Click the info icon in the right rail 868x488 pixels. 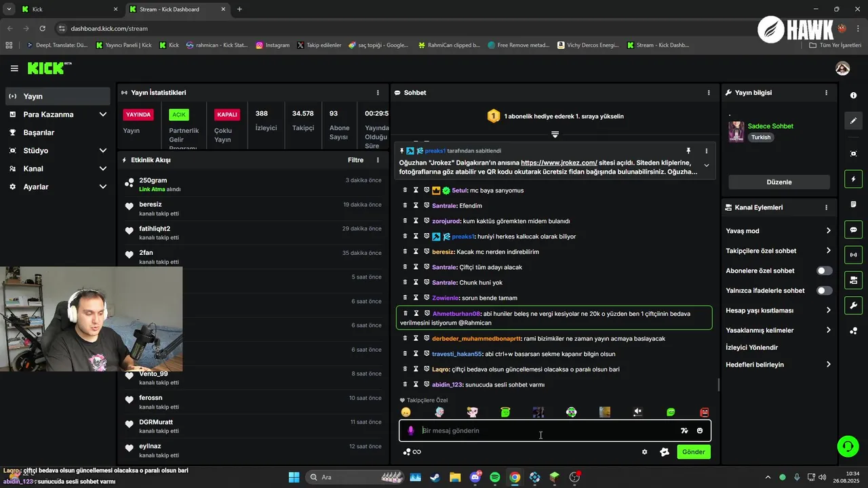click(x=853, y=95)
